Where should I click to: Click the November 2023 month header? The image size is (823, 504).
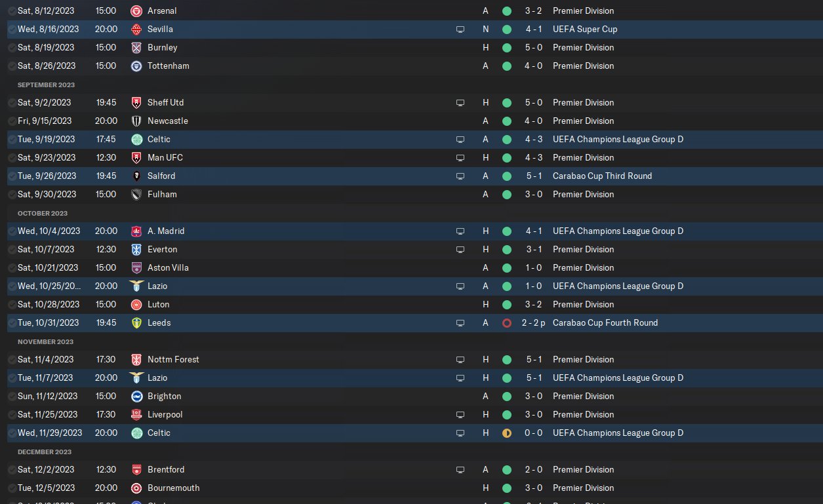pos(45,341)
